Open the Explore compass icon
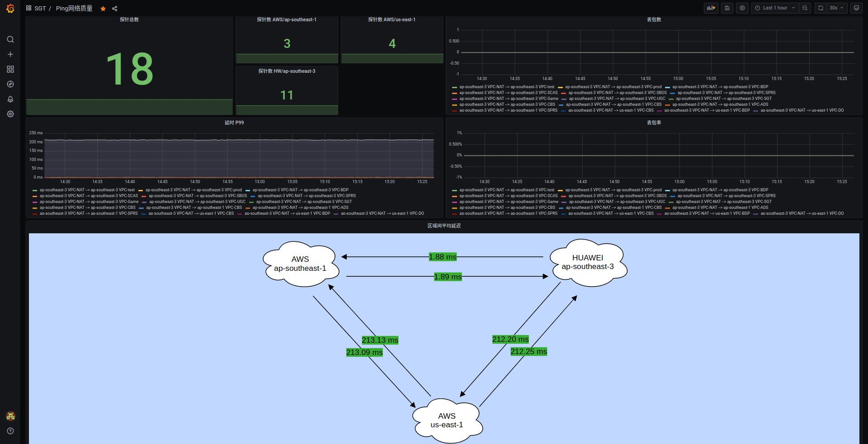868x444 pixels. tap(10, 84)
